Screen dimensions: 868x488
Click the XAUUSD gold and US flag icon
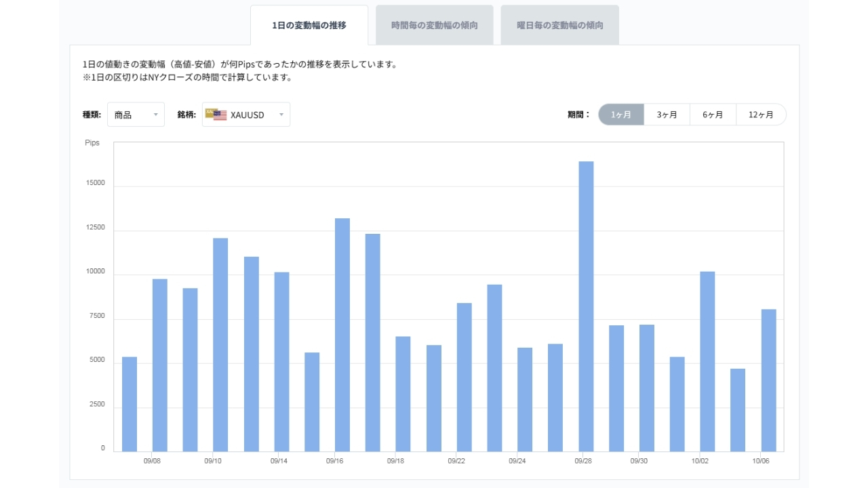pos(216,115)
